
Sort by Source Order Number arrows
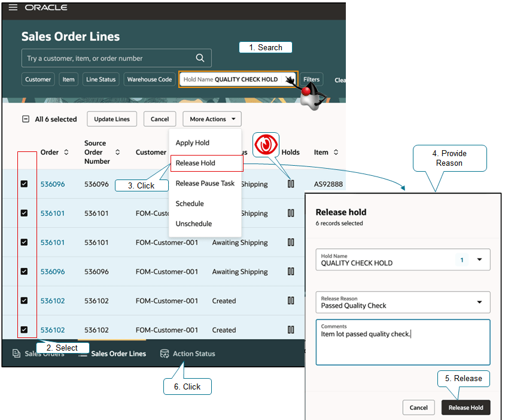[117, 152]
